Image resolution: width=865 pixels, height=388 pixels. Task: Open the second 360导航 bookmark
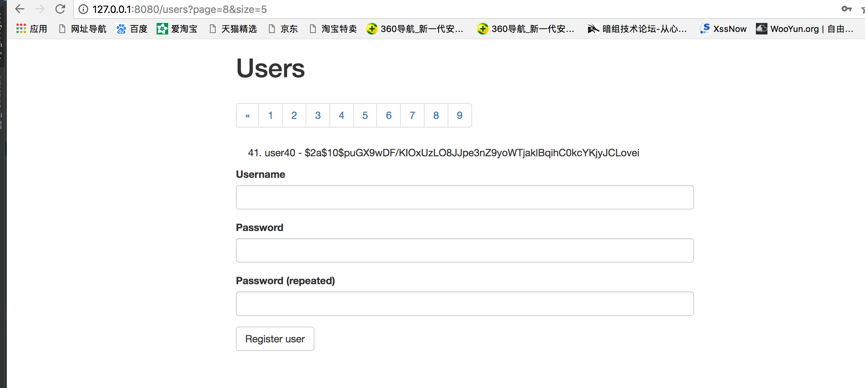526,29
